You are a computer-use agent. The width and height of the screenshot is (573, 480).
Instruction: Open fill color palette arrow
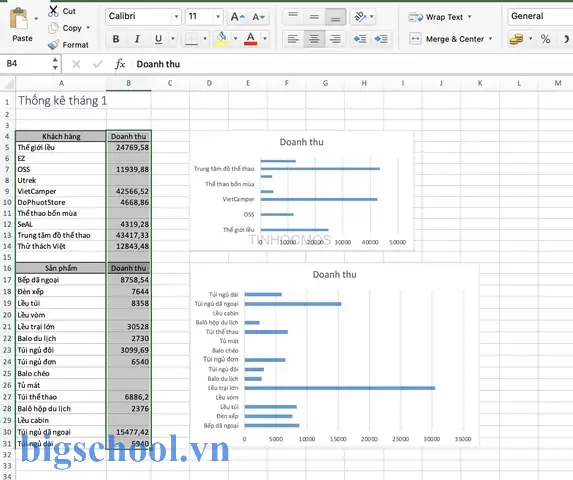[235, 38]
